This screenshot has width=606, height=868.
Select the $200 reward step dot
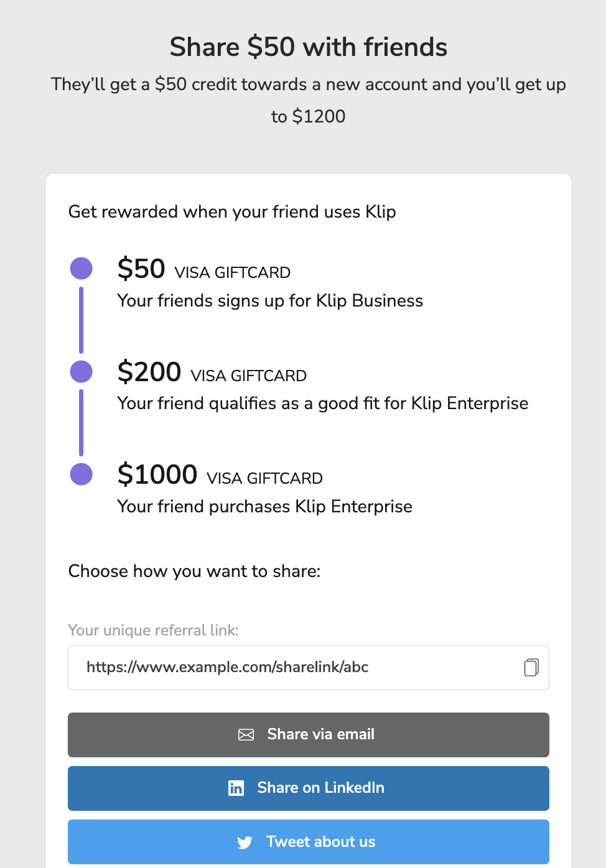[82, 372]
